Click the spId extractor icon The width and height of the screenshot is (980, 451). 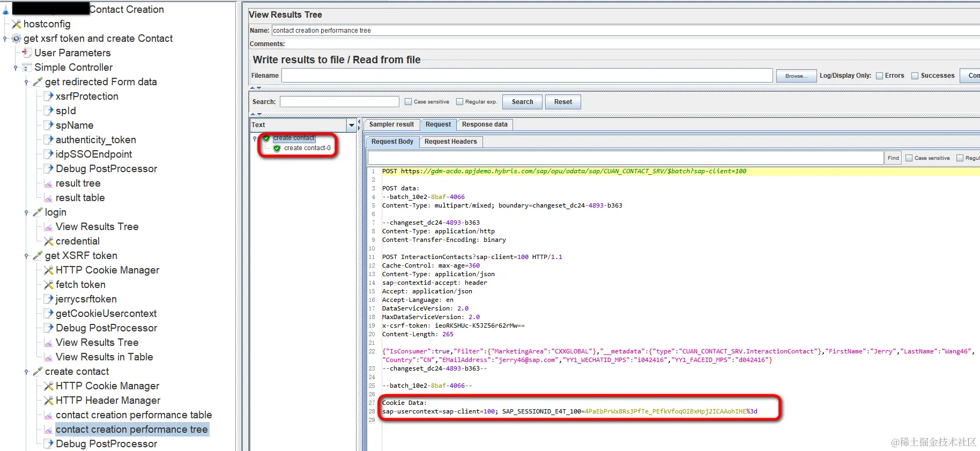[48, 111]
